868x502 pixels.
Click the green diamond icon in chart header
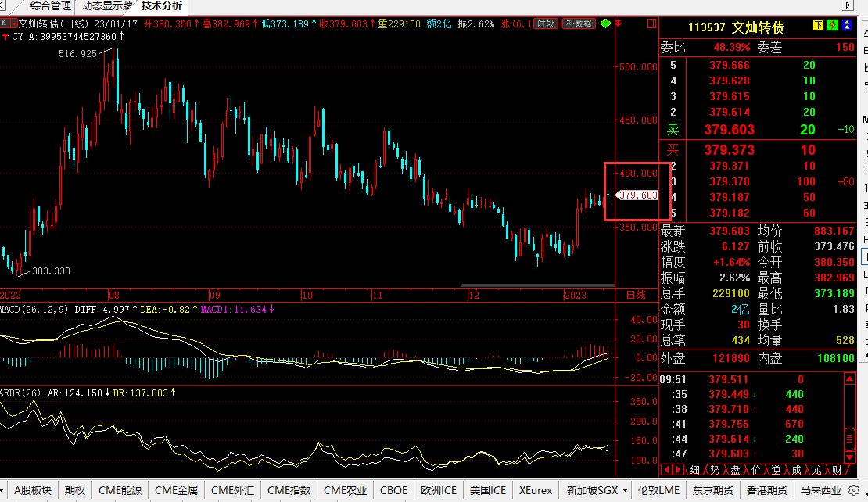click(x=606, y=24)
